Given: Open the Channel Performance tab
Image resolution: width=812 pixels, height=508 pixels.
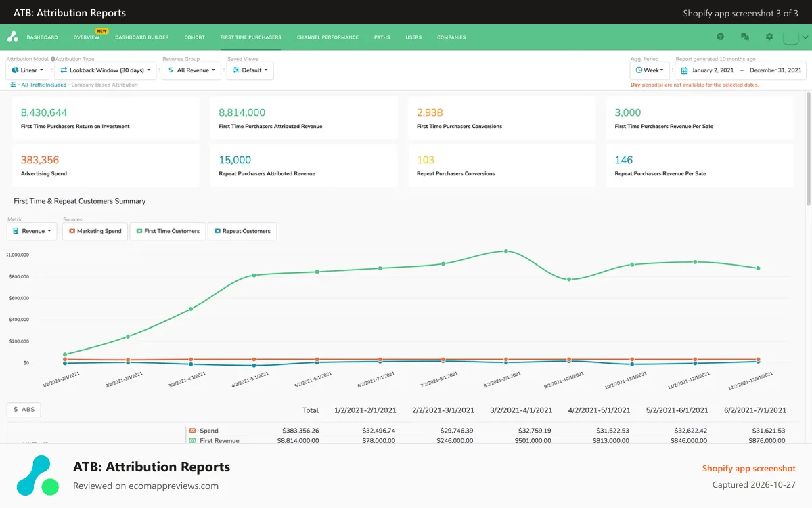Looking at the screenshot, I should point(328,37).
